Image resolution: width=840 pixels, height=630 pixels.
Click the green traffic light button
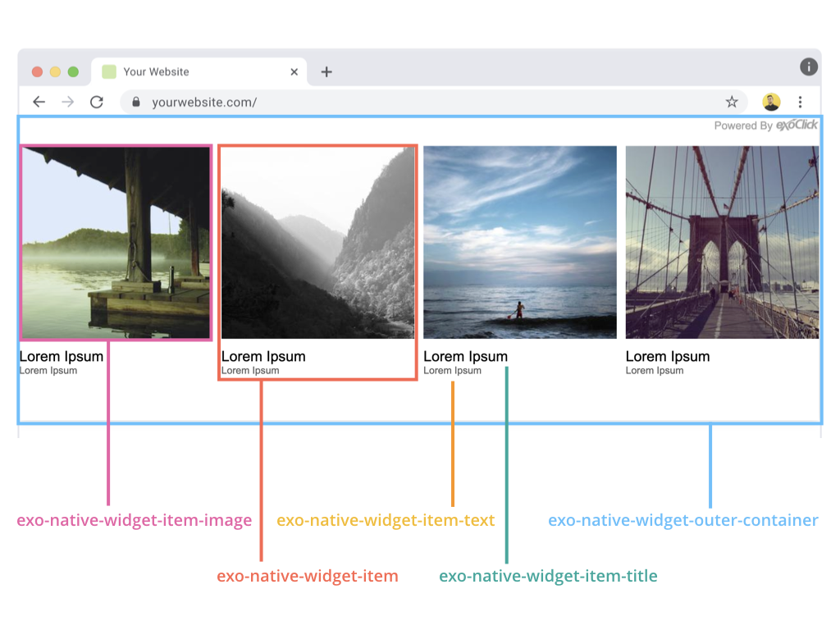click(73, 71)
